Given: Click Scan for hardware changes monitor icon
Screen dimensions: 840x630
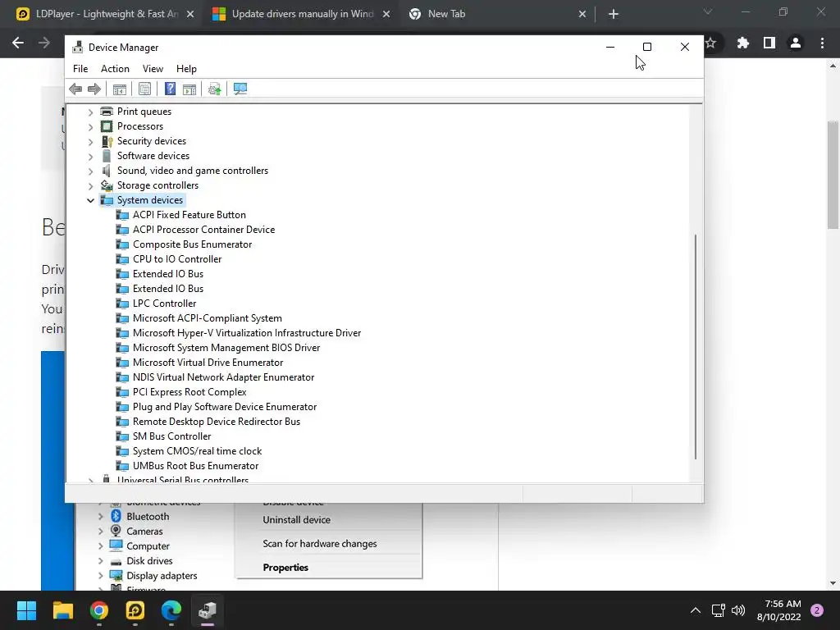Looking at the screenshot, I should click(240, 89).
